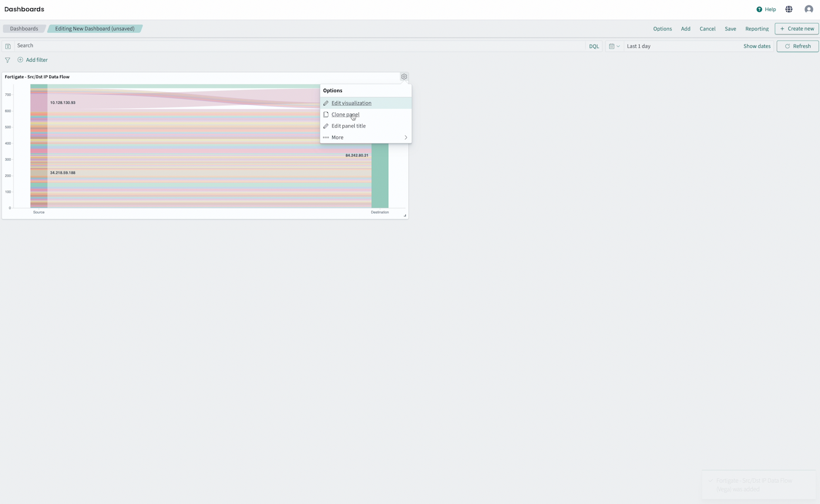Go to Dashboards breadcrumb
Viewport: 820px width, 504px height.
23,29
